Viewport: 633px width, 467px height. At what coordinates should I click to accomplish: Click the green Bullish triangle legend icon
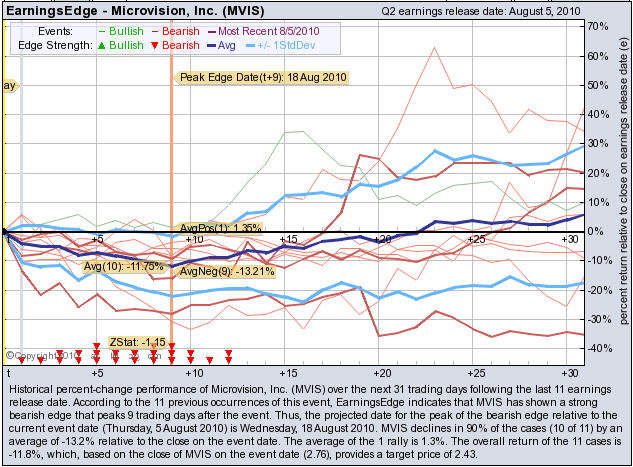(x=101, y=46)
